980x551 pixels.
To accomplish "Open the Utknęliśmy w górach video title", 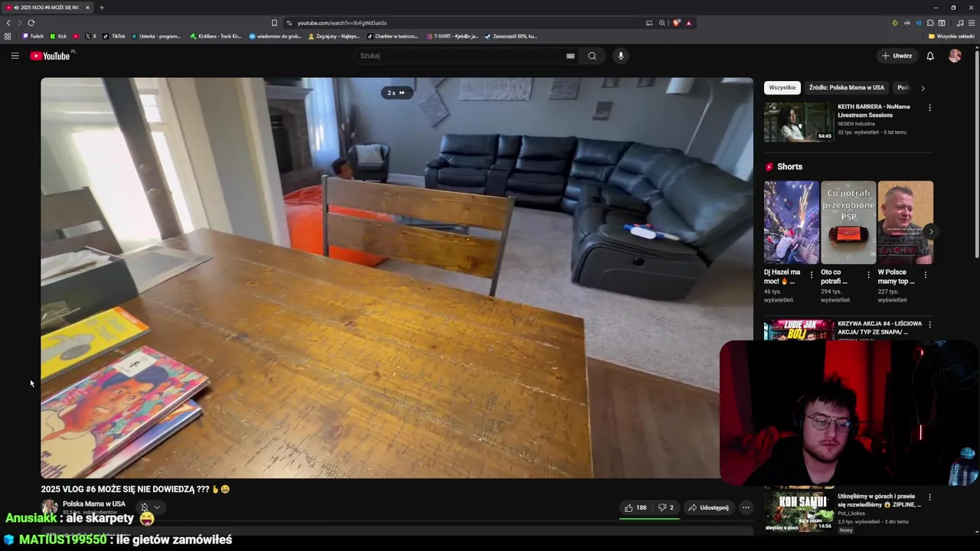I will (x=879, y=500).
